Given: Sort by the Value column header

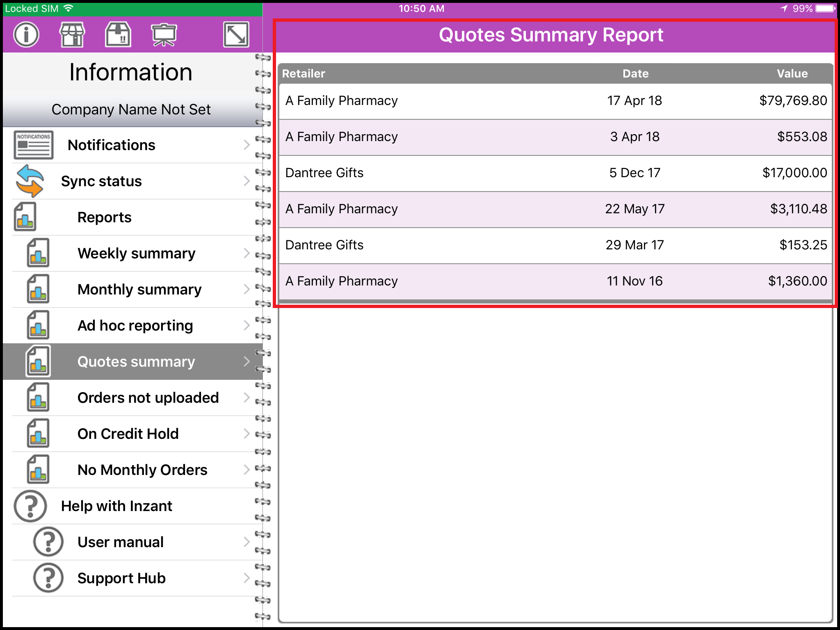Looking at the screenshot, I should pos(792,73).
